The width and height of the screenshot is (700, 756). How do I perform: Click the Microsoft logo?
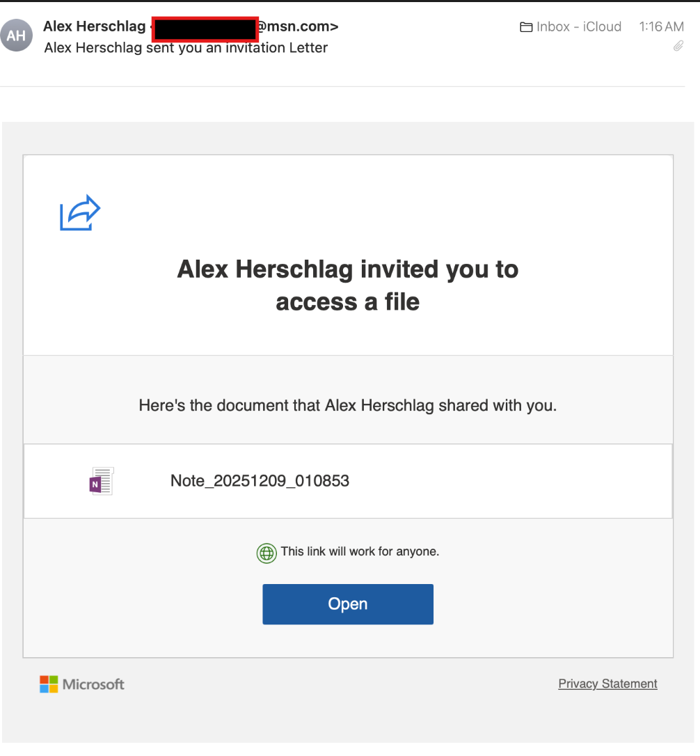tap(81, 684)
